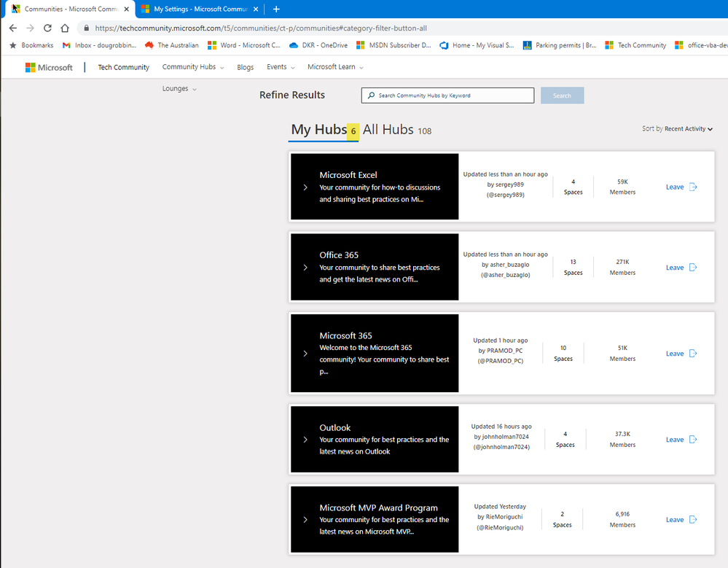This screenshot has height=568, width=728.
Task: Open the Parking permits bookmark
Action: pyautogui.click(x=560, y=45)
